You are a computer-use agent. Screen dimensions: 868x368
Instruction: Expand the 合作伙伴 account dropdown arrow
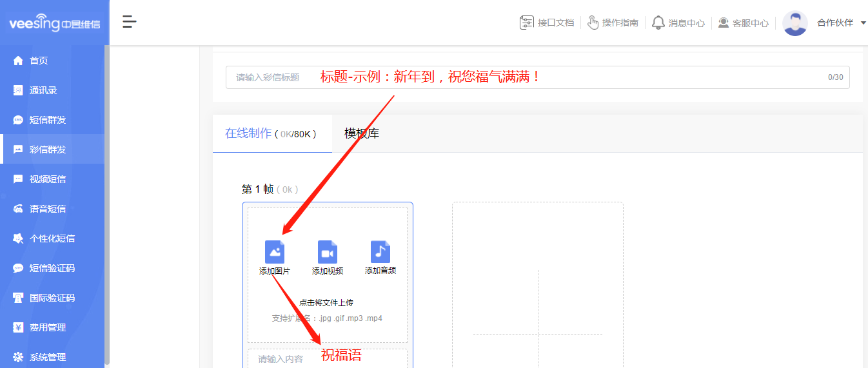pyautogui.click(x=863, y=23)
